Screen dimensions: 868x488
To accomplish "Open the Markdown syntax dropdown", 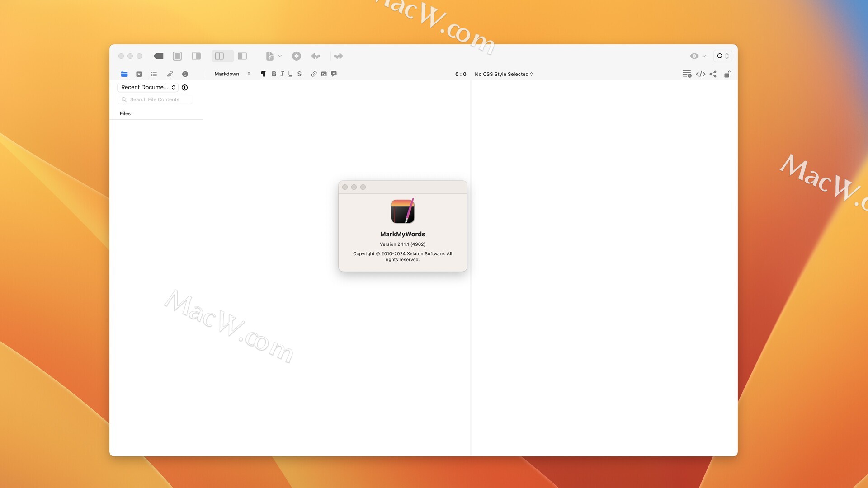I will 232,74.
